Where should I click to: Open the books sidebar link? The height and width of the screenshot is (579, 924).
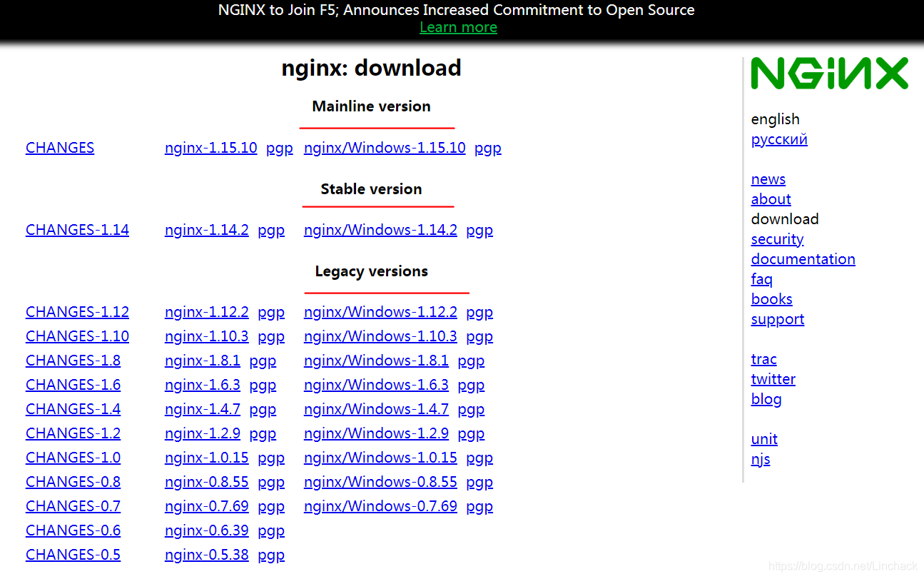[x=771, y=299]
